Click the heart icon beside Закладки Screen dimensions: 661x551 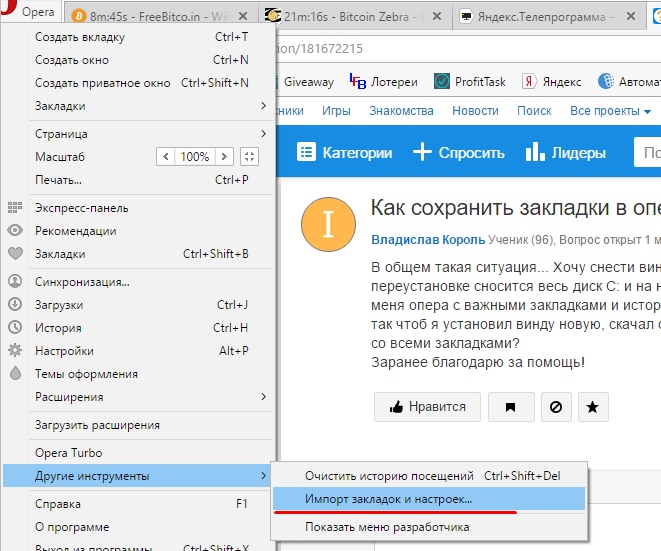click(x=15, y=253)
